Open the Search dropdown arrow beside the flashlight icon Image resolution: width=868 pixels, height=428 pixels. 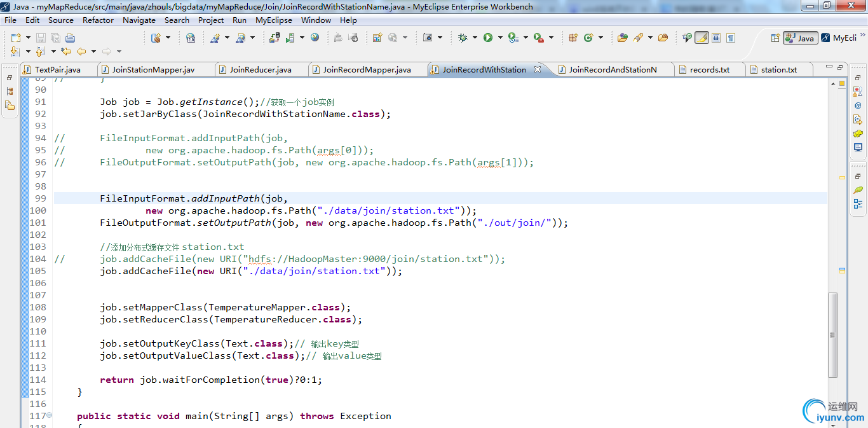[x=650, y=38]
